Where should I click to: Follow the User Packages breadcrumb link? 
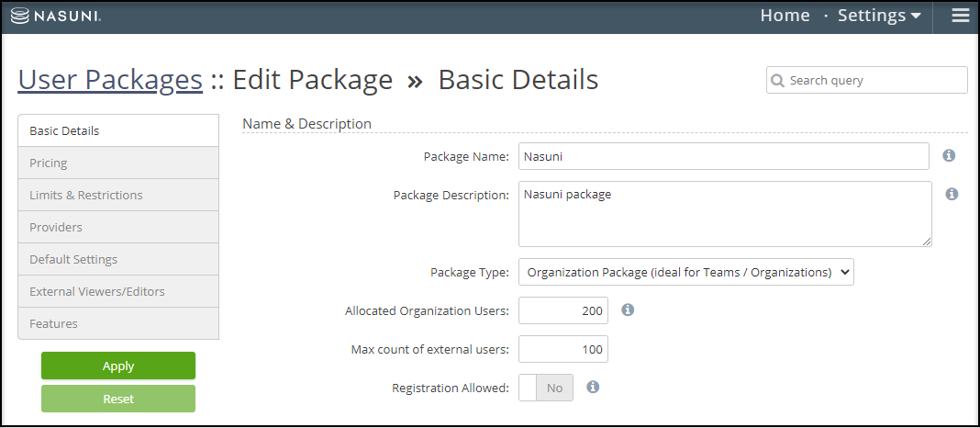(x=110, y=81)
